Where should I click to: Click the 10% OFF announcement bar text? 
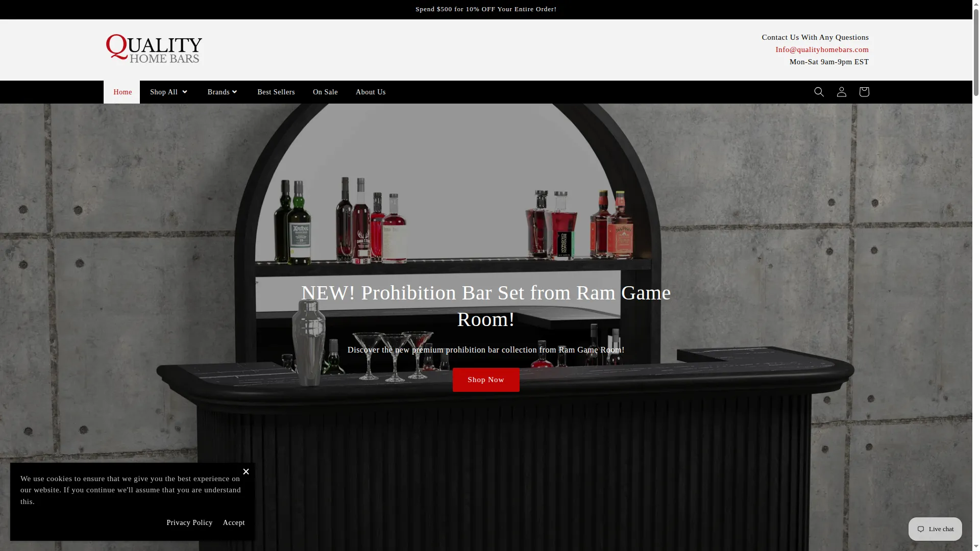(486, 9)
